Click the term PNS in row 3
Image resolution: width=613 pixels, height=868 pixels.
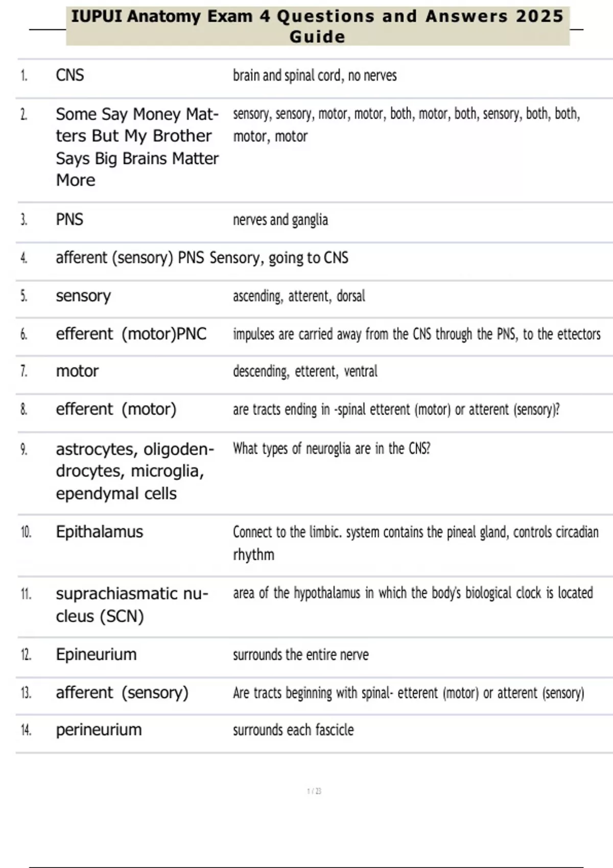point(69,220)
